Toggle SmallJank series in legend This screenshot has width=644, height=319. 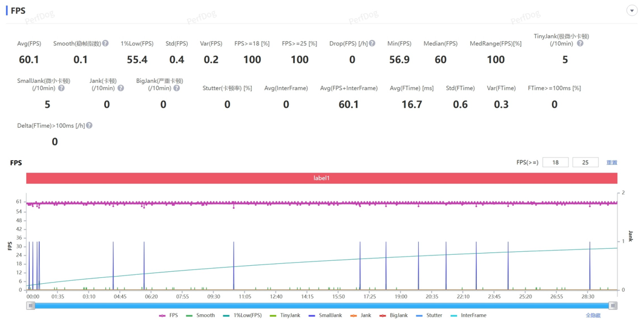[x=325, y=315]
